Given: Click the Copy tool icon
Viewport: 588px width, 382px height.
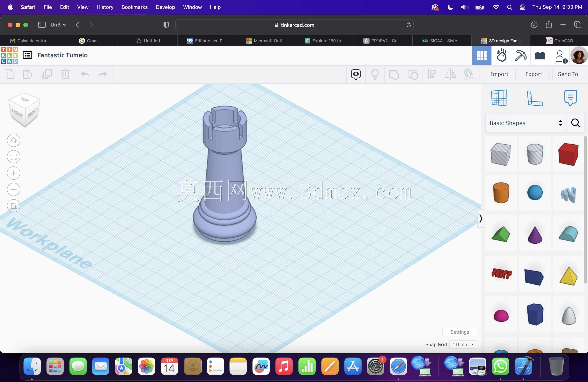Looking at the screenshot, I should (9, 74).
